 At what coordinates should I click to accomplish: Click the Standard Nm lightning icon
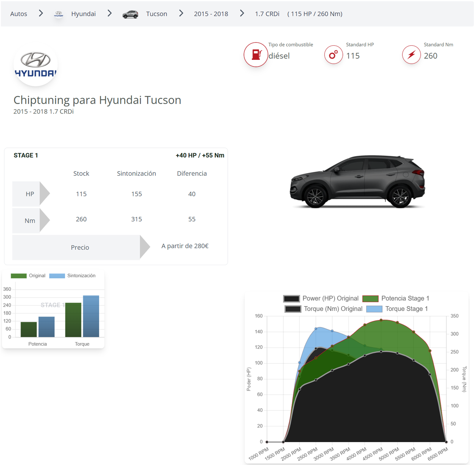[411, 55]
